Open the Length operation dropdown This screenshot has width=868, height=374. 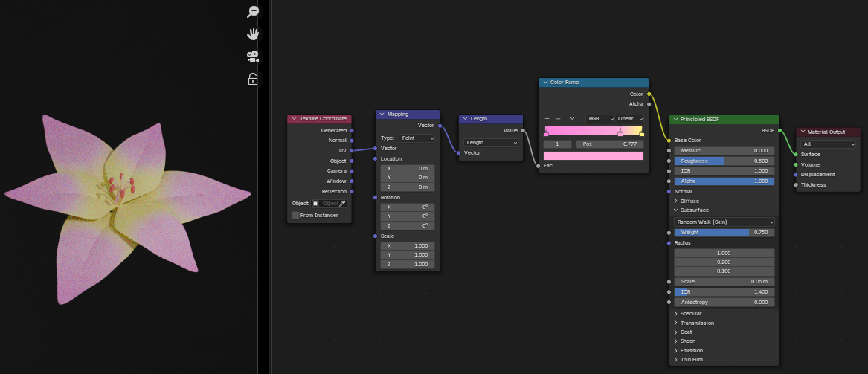pos(492,143)
